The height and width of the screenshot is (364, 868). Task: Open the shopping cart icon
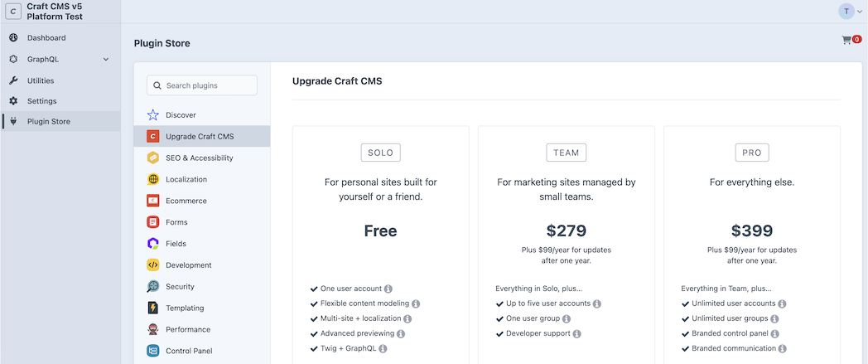click(x=846, y=40)
